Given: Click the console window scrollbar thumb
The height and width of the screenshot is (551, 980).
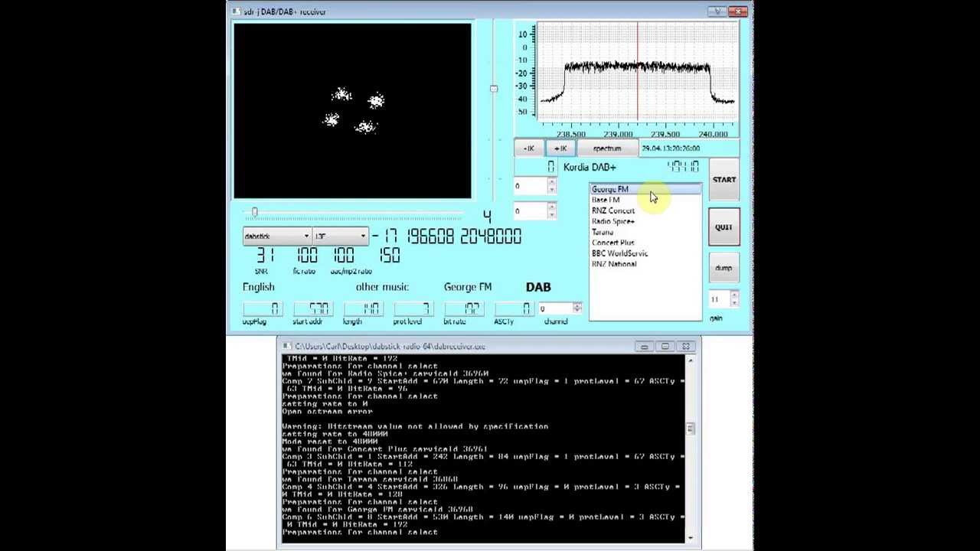Looking at the screenshot, I should click(690, 429).
